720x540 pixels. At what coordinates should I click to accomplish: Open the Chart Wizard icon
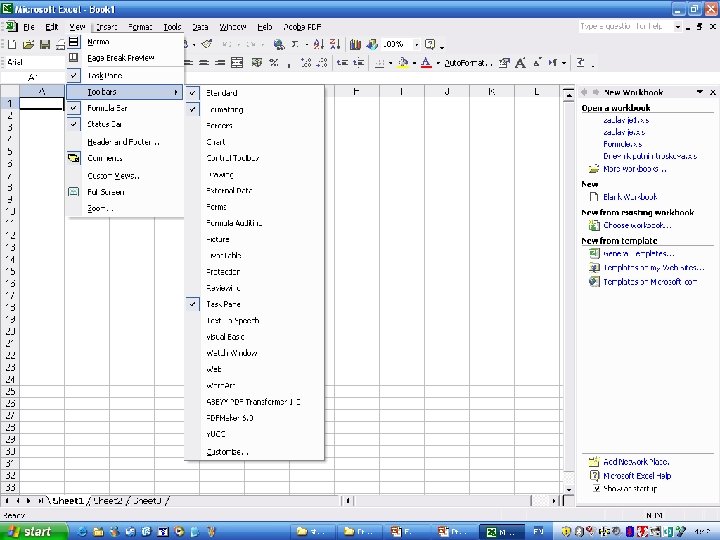pyautogui.click(x=355, y=44)
